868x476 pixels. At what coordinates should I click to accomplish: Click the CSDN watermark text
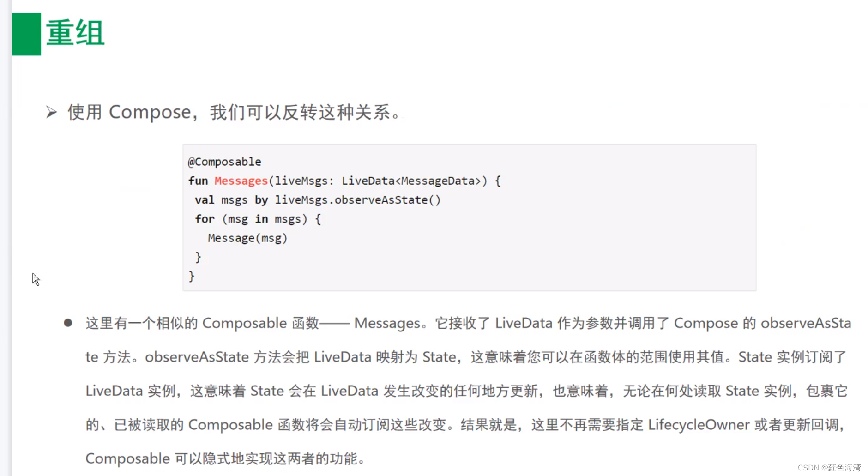[x=829, y=468]
